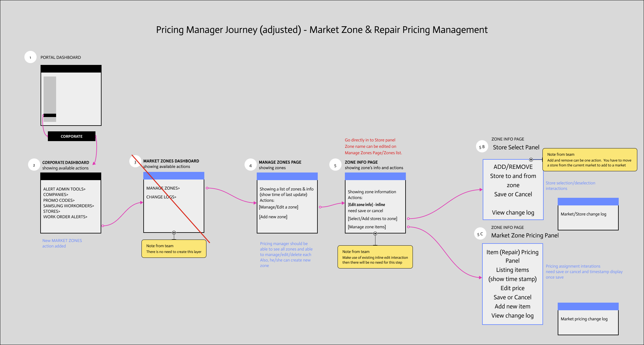This screenshot has height=345, width=644.
Task: Click [Manage zone items] action
Action: [367, 227]
